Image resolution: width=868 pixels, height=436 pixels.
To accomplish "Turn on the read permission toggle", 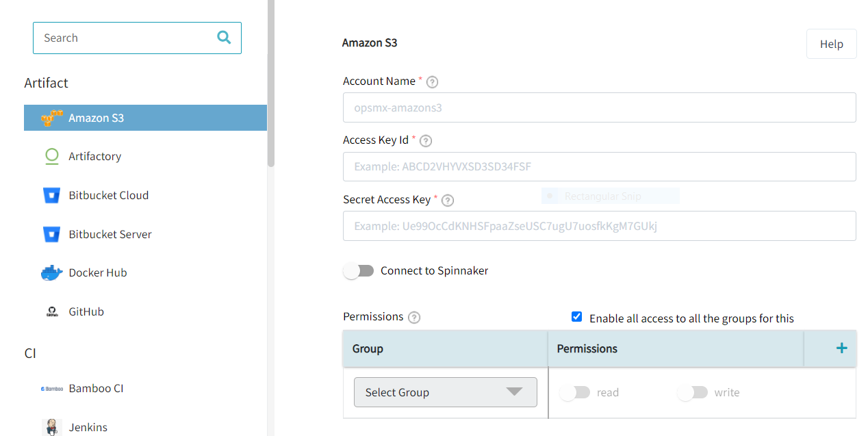I will [x=575, y=392].
